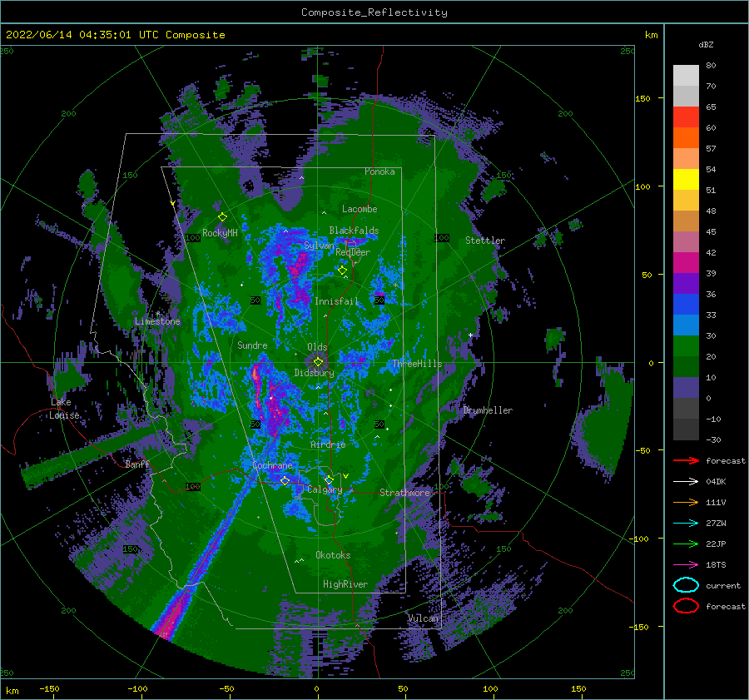
Task: Click the Sylvan label on the map
Action: point(319,246)
